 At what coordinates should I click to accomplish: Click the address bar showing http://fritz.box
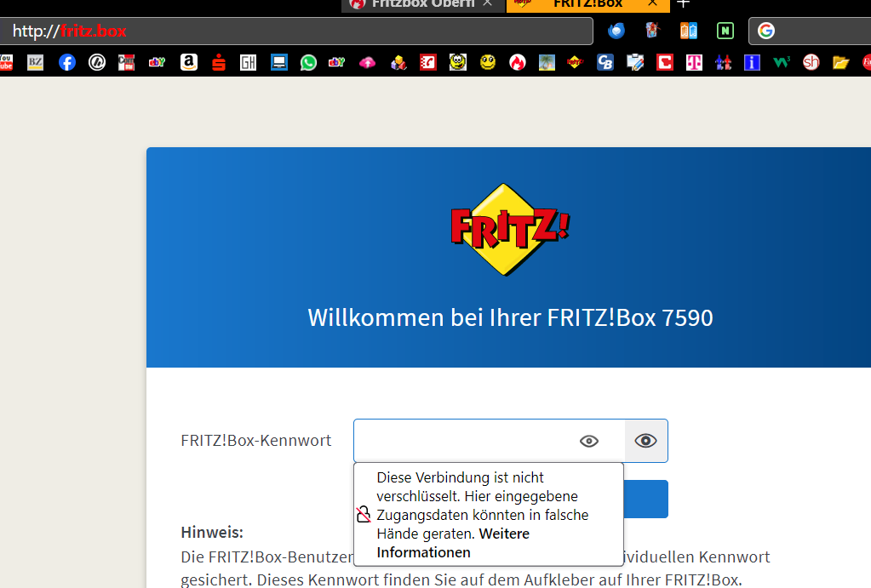296,31
